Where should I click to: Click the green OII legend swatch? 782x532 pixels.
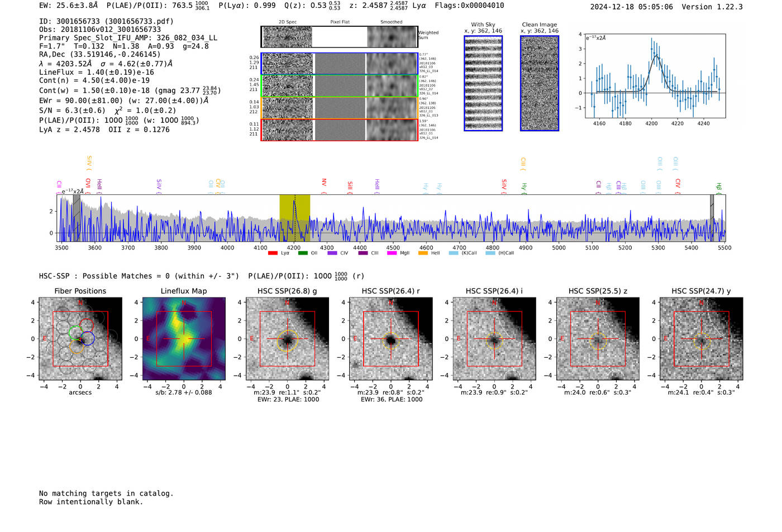[303, 253]
